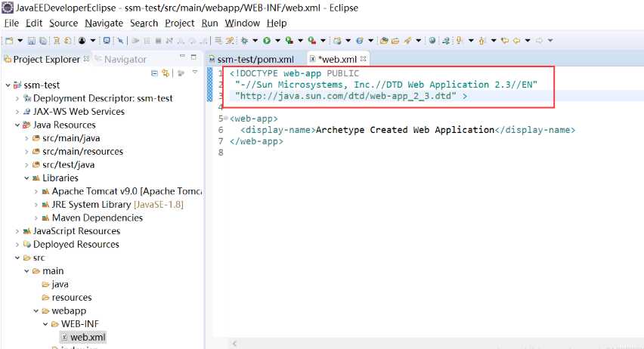Open the Project Explorer View Menu triangle
Viewport: 644px width, 349px height.
[195, 73]
